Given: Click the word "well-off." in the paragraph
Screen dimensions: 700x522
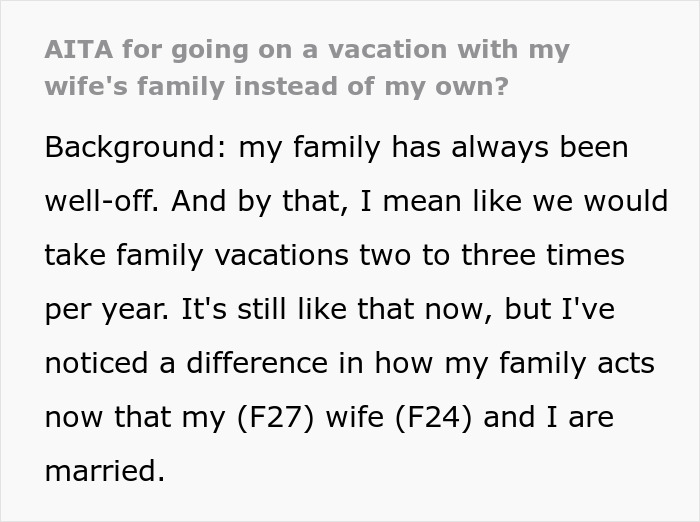Looking at the screenshot, I should 102,202.
